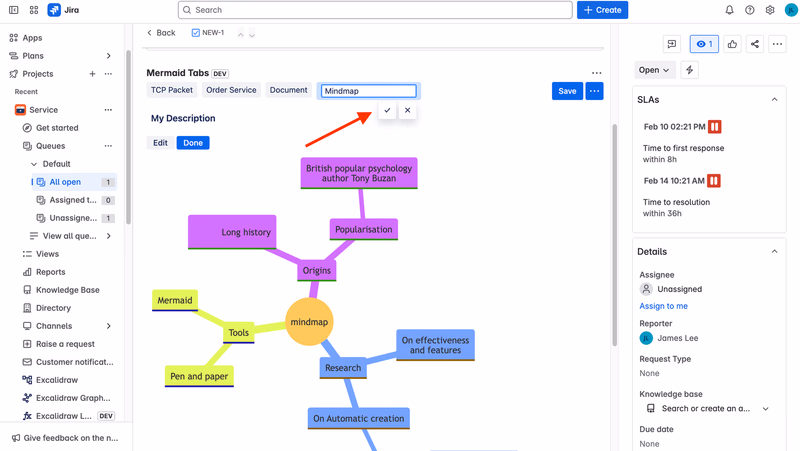This screenshot has height=451, width=800.
Task: Expand the Channels submenu chevron
Action: (x=109, y=326)
